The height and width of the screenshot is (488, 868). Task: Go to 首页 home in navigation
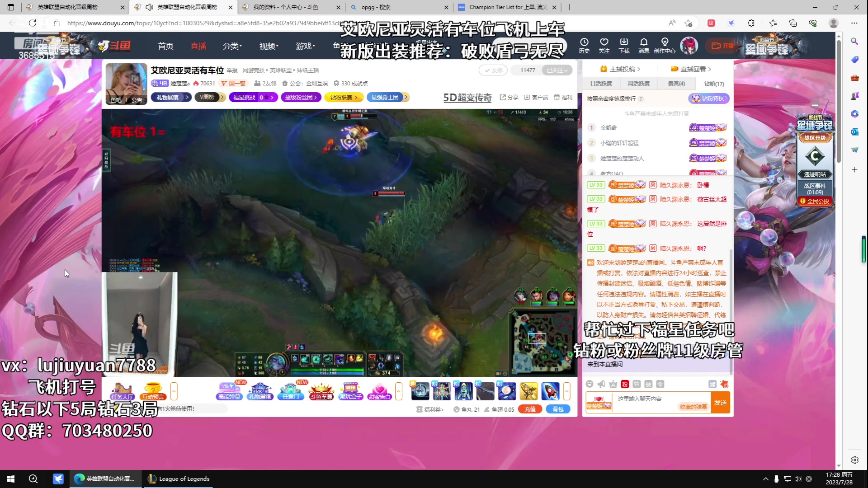pyautogui.click(x=165, y=46)
